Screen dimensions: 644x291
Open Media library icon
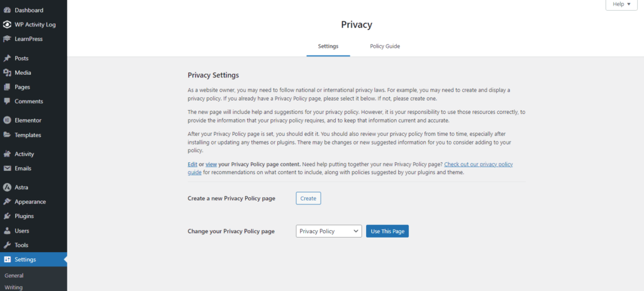(7, 73)
